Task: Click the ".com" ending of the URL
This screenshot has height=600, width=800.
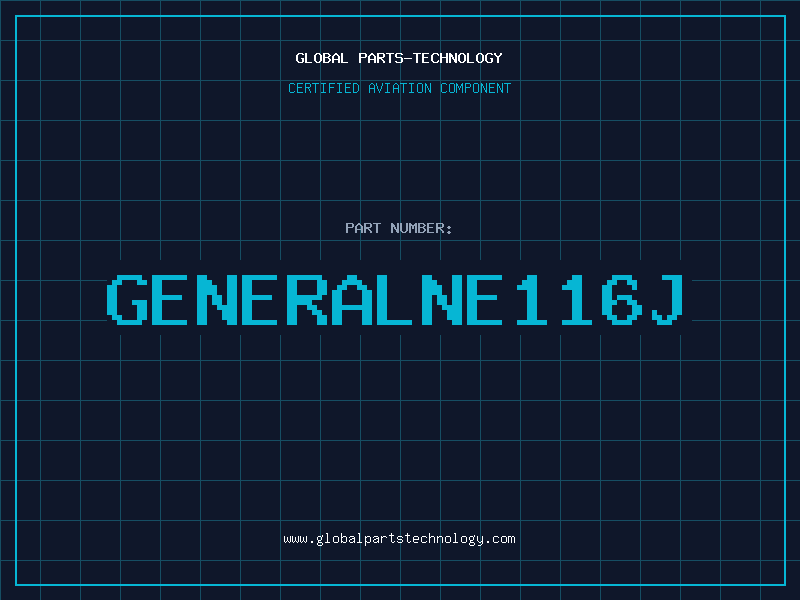Action: tap(501, 539)
